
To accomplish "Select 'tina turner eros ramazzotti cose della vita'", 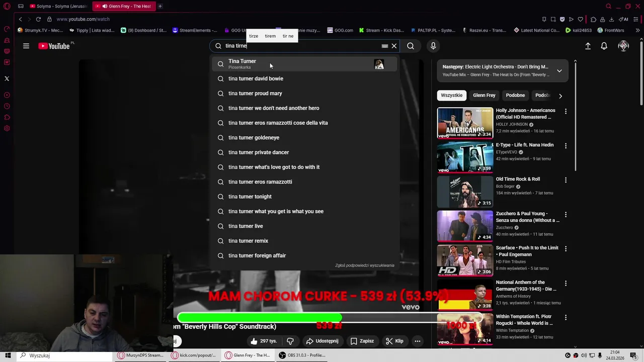I will pyautogui.click(x=304, y=123).
